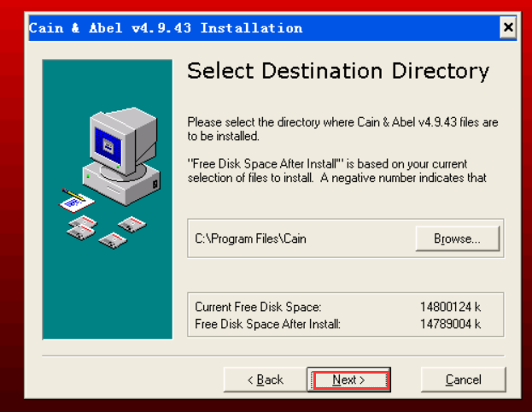
Task: Select the 14789004 k value
Action: [450, 324]
